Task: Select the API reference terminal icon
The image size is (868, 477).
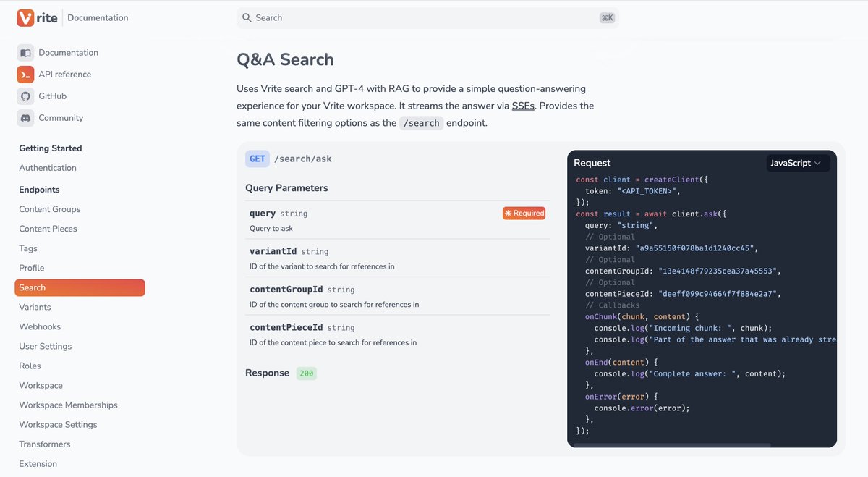Action: click(27, 74)
